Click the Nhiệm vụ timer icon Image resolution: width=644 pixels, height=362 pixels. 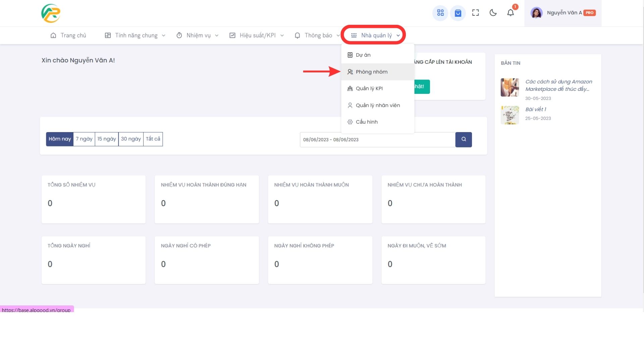(x=179, y=35)
